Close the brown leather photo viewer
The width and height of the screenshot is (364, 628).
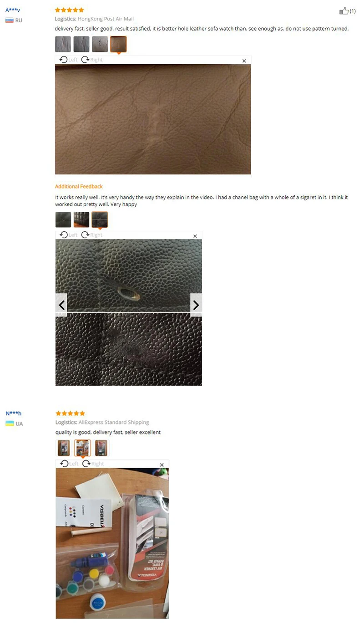click(244, 61)
